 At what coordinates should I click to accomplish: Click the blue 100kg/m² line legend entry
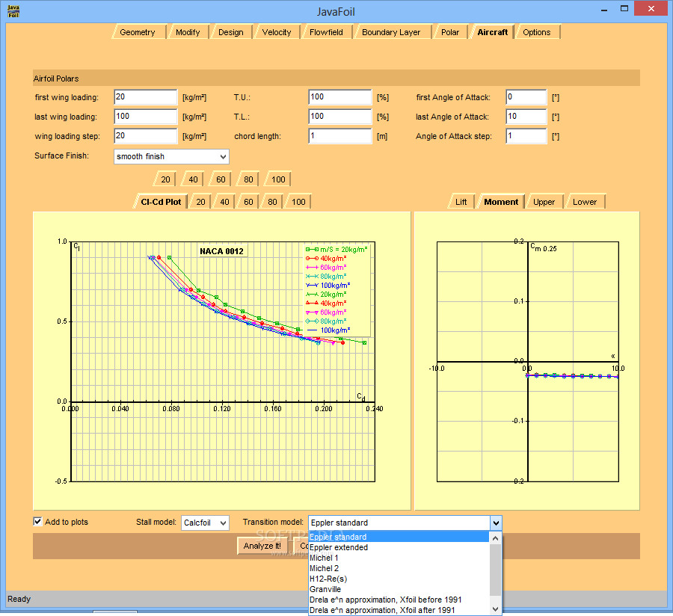click(328, 330)
